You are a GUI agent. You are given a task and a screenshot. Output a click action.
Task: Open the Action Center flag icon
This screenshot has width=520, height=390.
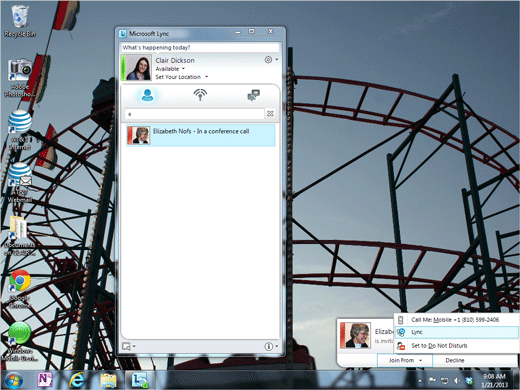click(x=432, y=380)
